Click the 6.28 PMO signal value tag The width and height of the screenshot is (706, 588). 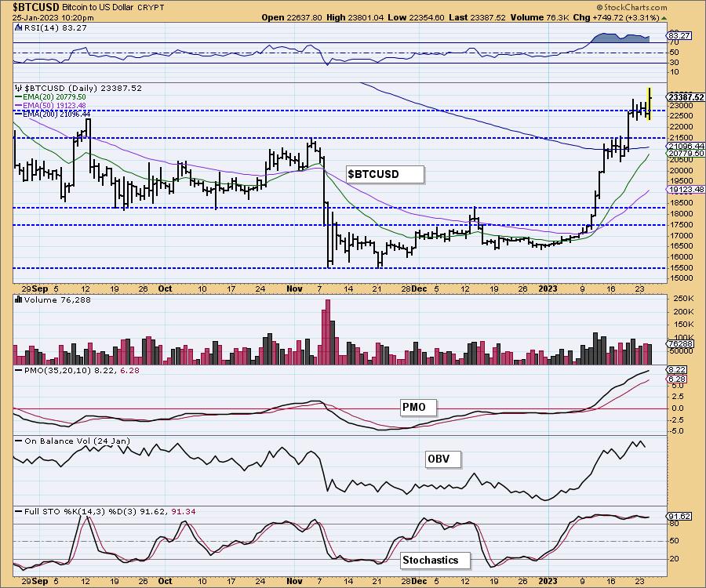coord(677,379)
